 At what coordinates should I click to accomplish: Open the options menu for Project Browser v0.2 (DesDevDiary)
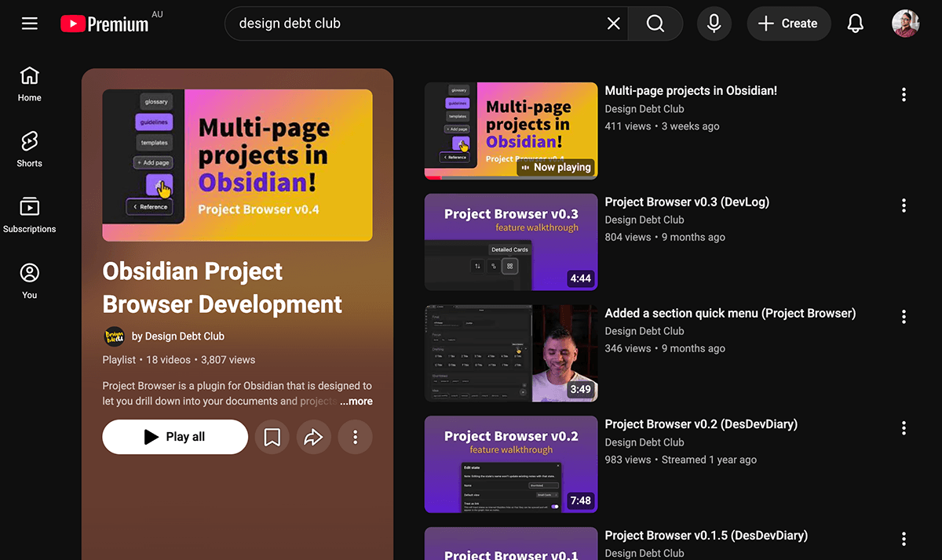(904, 427)
